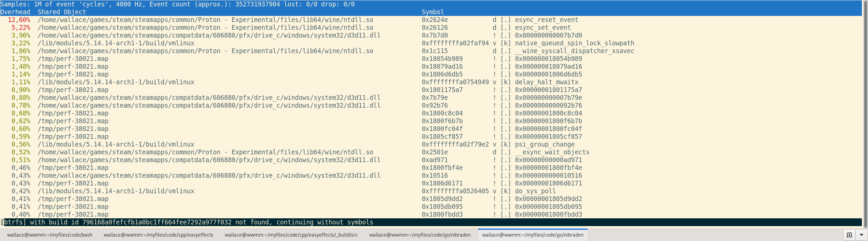Click the 0x00000001800fbf4e symbol entry

point(549,168)
